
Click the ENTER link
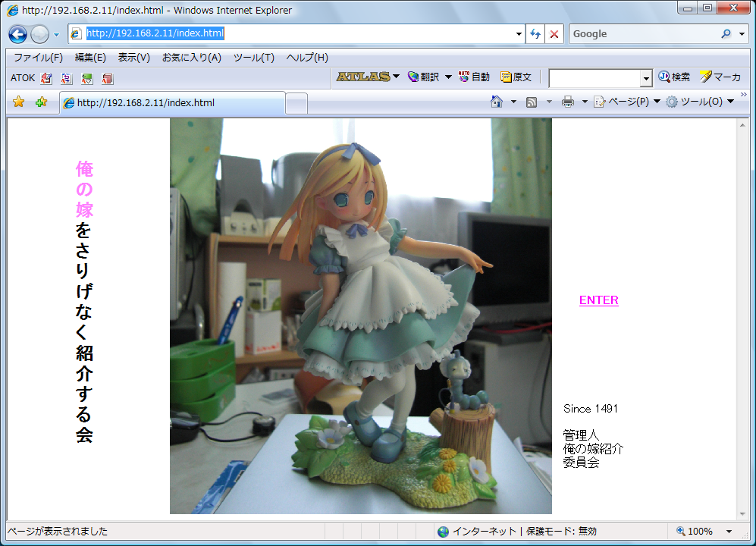tap(598, 300)
